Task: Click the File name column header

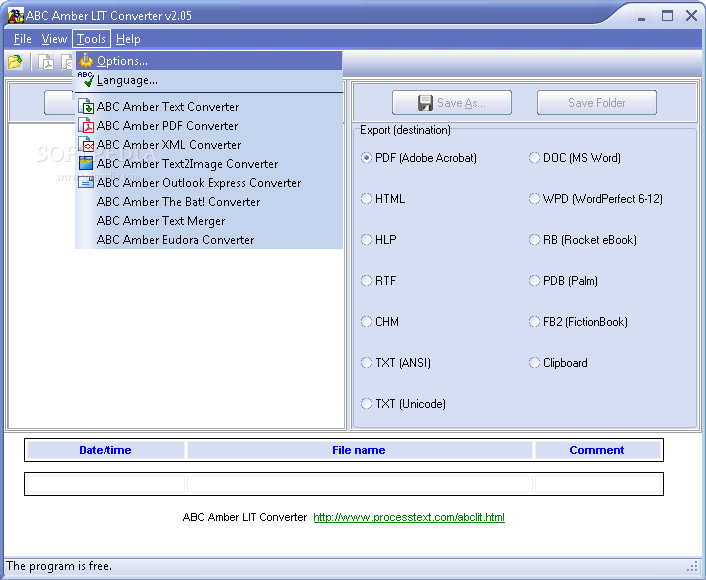Action: (359, 450)
